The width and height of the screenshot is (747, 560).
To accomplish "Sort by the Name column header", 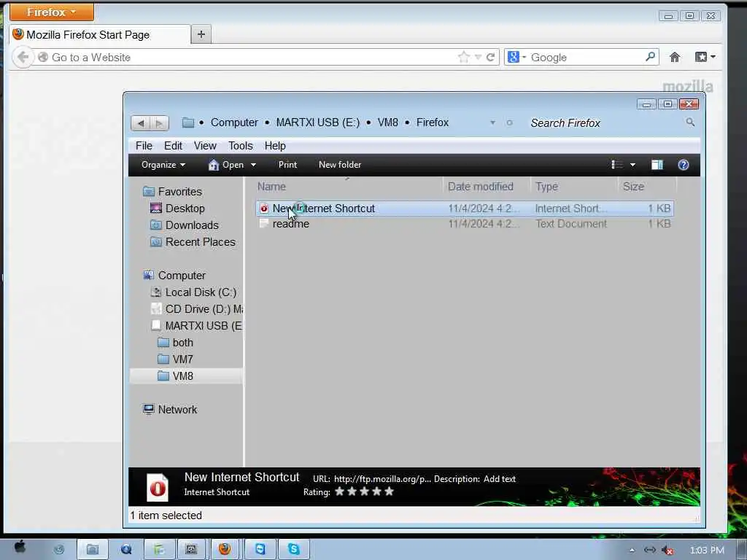I will pos(349,187).
